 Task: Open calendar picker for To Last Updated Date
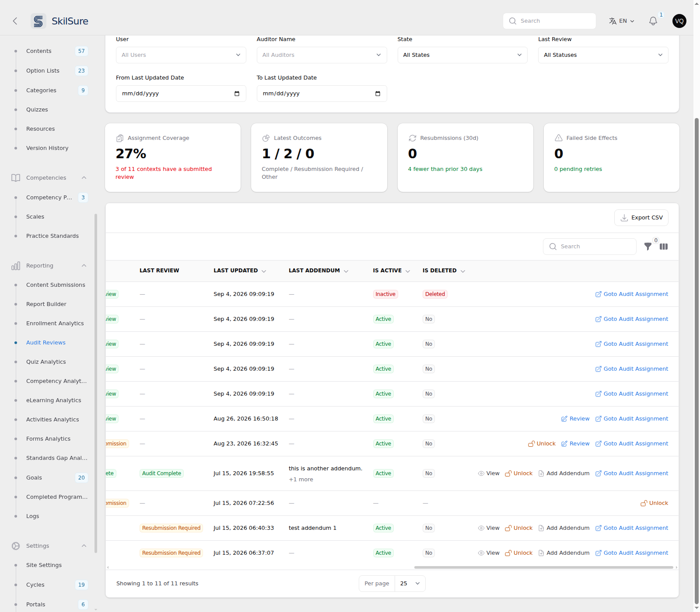click(378, 94)
